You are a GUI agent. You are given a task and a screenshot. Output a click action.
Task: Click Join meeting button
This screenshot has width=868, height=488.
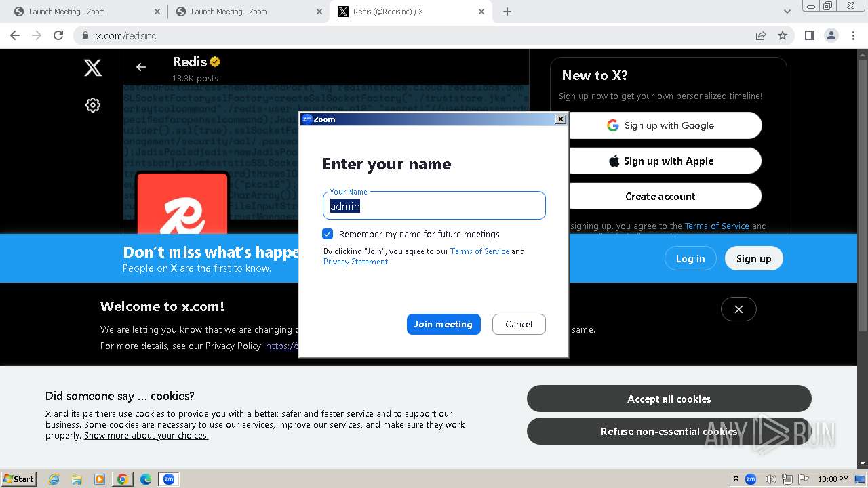tap(443, 324)
